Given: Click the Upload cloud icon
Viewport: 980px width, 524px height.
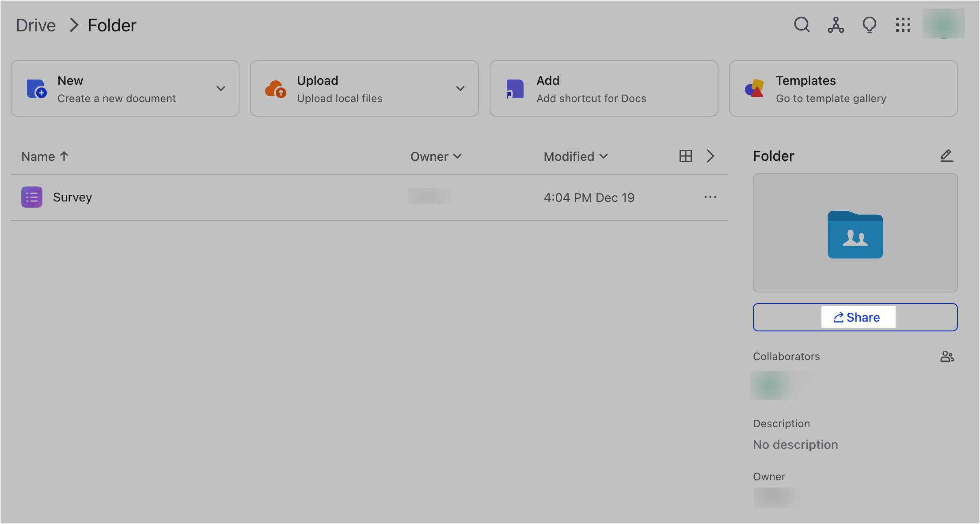Looking at the screenshot, I should [276, 88].
